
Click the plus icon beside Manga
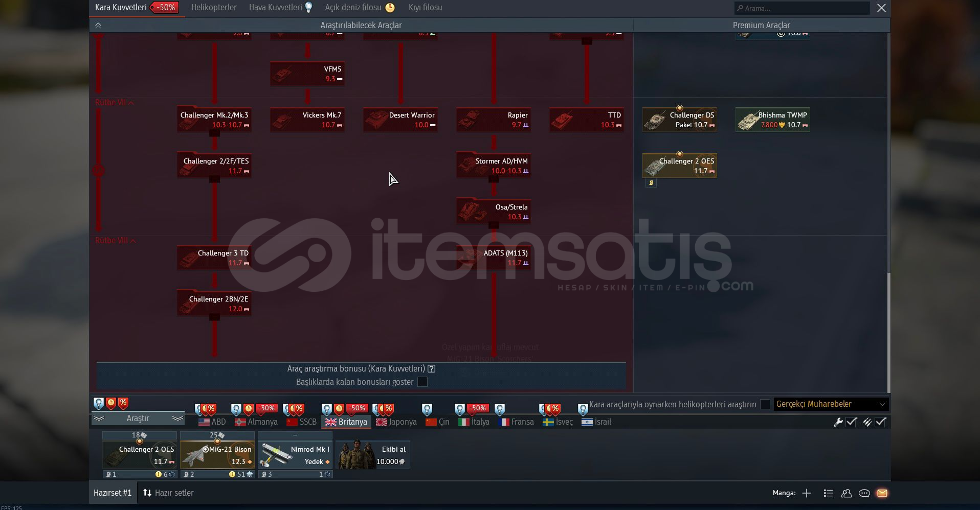point(807,493)
